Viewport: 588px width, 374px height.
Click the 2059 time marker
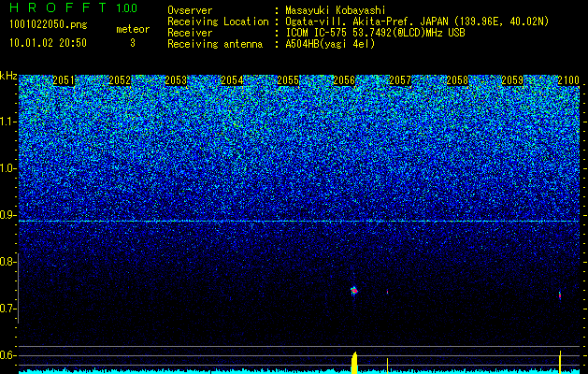(x=512, y=80)
